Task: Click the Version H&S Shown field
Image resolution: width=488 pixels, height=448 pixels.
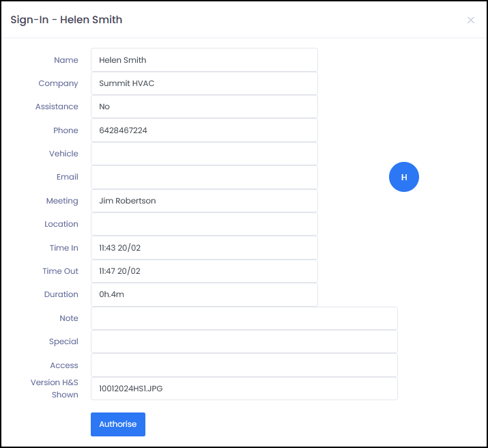Action: point(244,389)
